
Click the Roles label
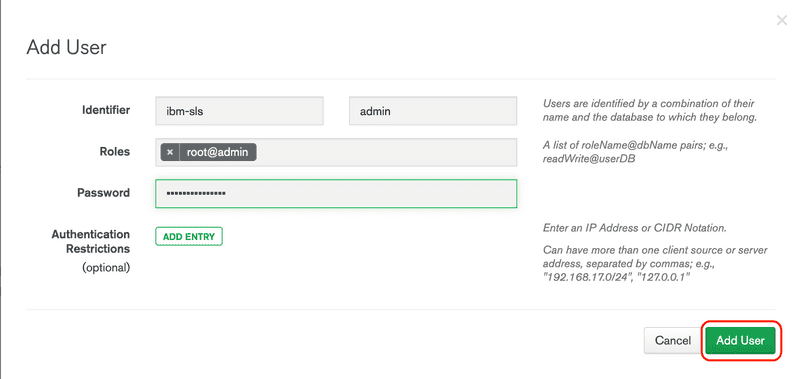tap(115, 151)
